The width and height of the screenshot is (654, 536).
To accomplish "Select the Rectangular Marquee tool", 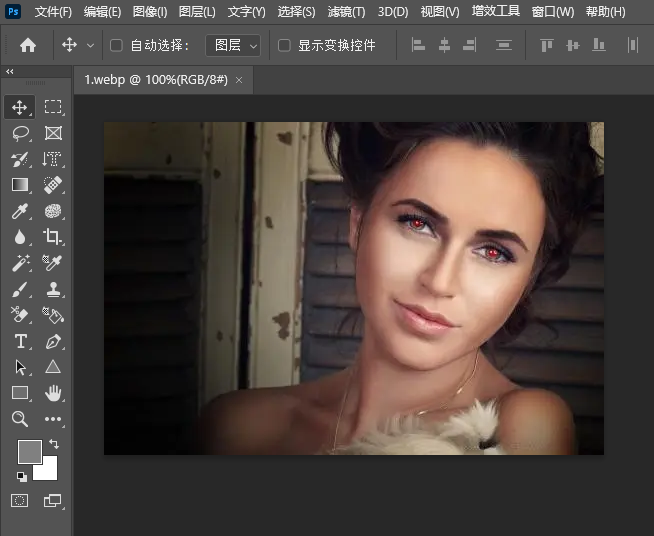I will pyautogui.click(x=53, y=107).
